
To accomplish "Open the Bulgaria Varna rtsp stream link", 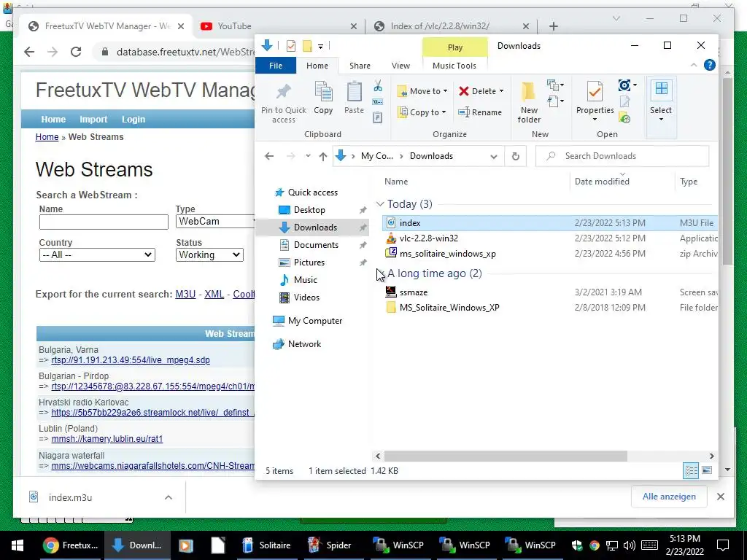I will coord(131,360).
